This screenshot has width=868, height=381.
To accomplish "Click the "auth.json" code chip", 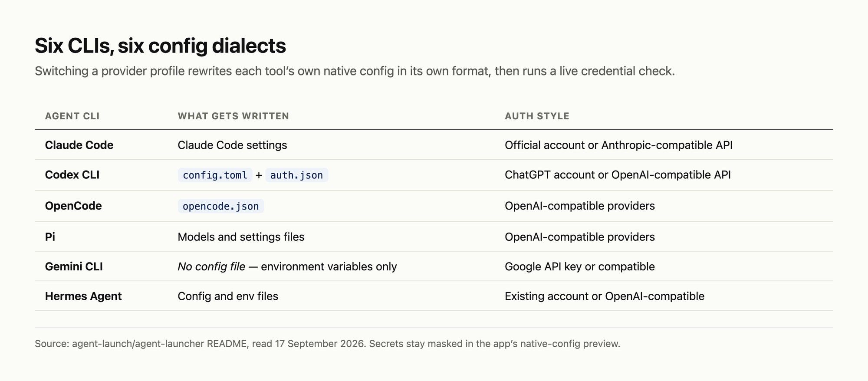I will pos(296,175).
